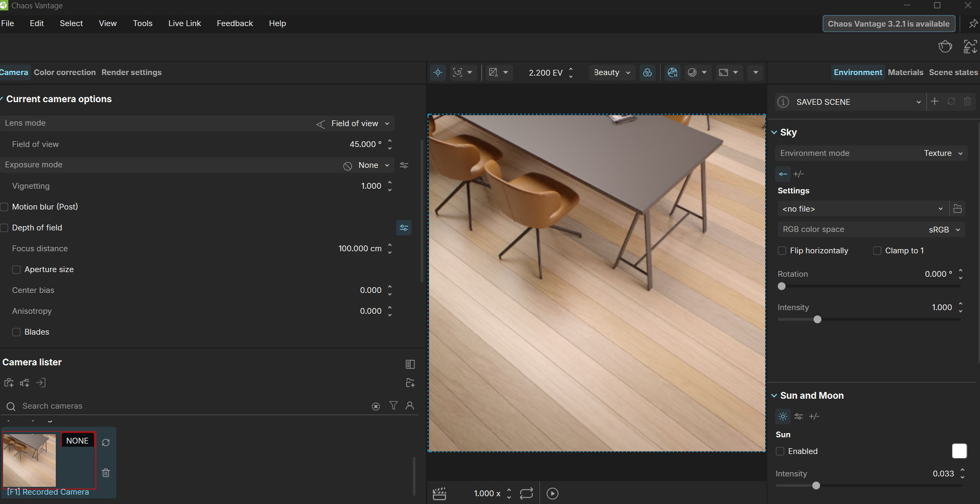The image size is (980, 504).
Task: Open the teapot render icon
Action: click(945, 46)
